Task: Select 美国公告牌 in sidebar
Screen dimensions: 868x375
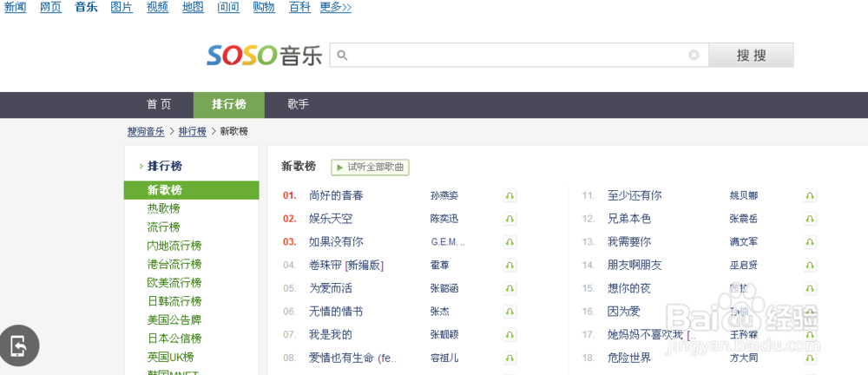Action: [174, 320]
